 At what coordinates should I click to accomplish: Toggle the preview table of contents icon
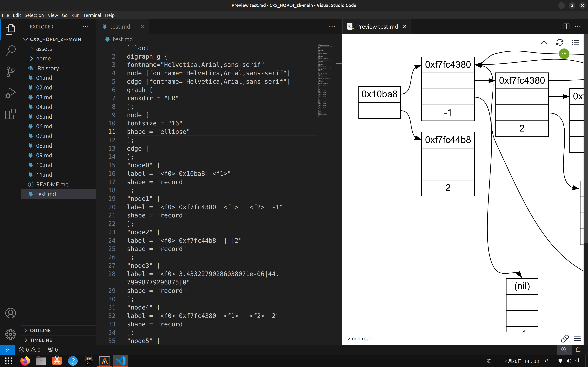click(x=576, y=42)
